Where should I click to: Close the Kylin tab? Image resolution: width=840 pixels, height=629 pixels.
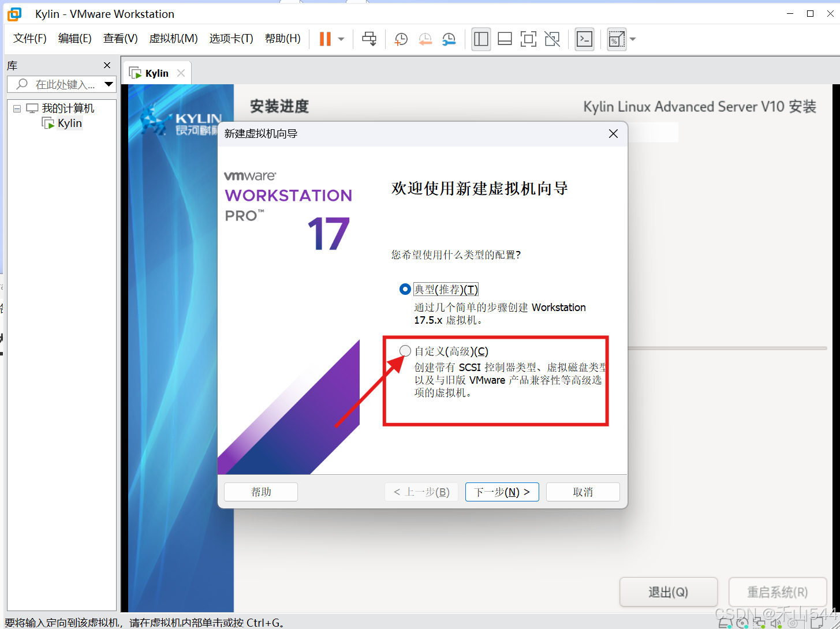[x=181, y=73]
